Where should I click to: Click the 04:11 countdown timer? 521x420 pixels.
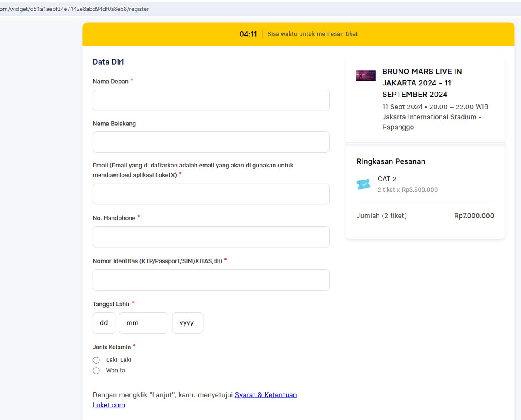[248, 34]
